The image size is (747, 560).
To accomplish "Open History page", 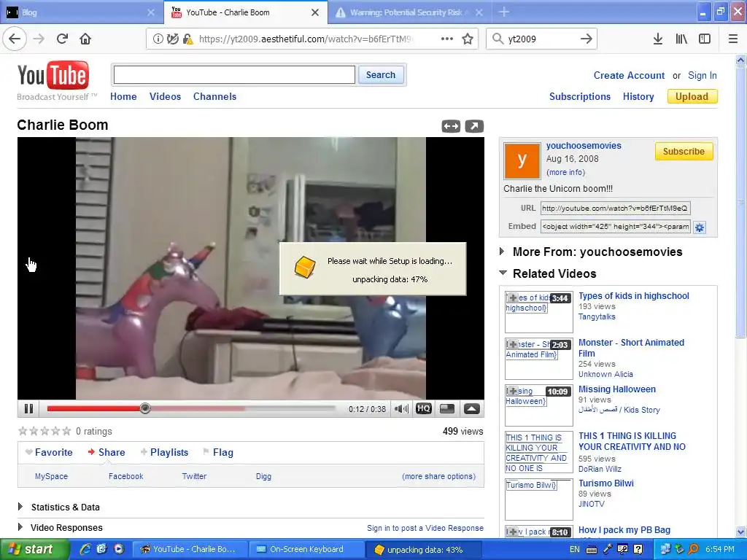I will click(638, 97).
